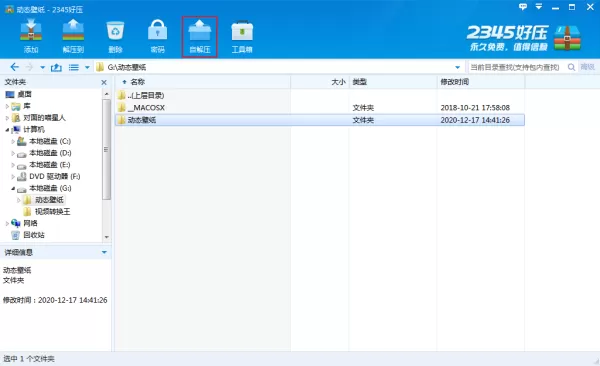600x366 pixels.
Task: Select 回收站 recycle bin in tree
Action: click(34, 235)
